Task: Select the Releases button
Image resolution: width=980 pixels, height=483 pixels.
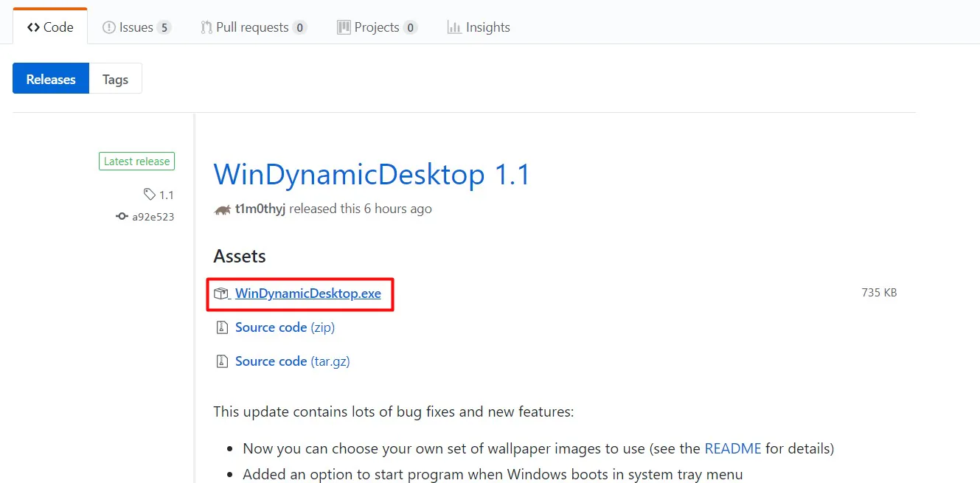Action: click(51, 79)
